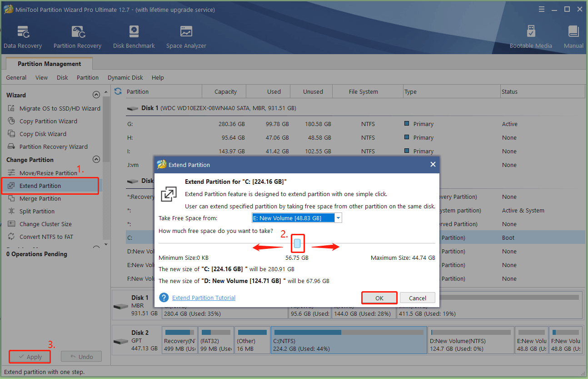Click the Apply button

point(30,357)
